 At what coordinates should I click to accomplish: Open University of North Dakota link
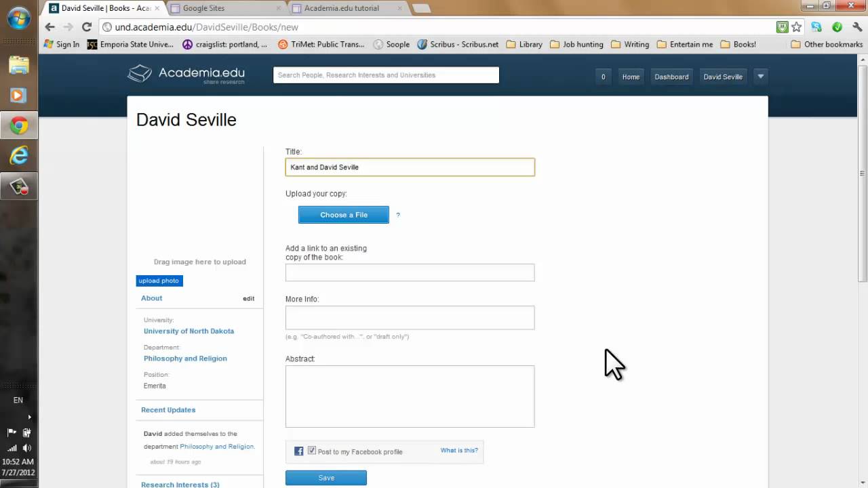tap(189, 331)
